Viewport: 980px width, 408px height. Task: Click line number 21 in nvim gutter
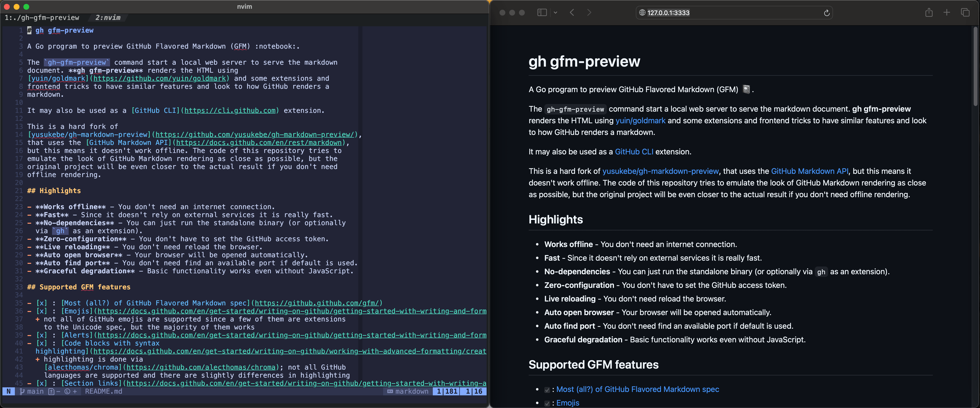coord(19,191)
